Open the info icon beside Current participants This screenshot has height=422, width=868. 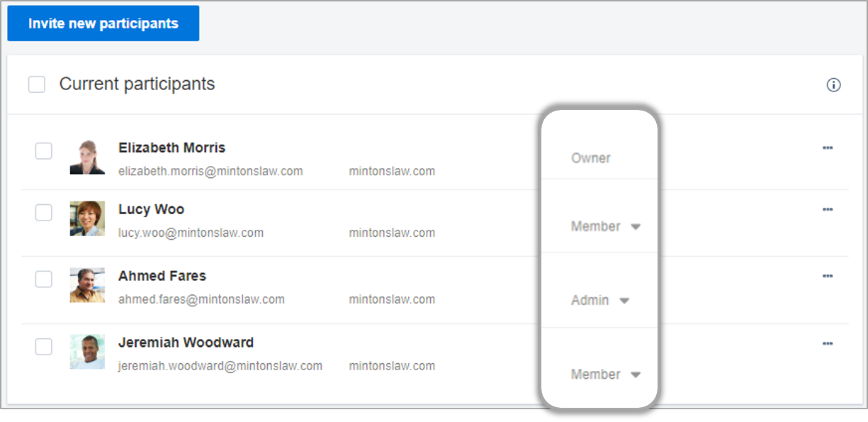833,85
